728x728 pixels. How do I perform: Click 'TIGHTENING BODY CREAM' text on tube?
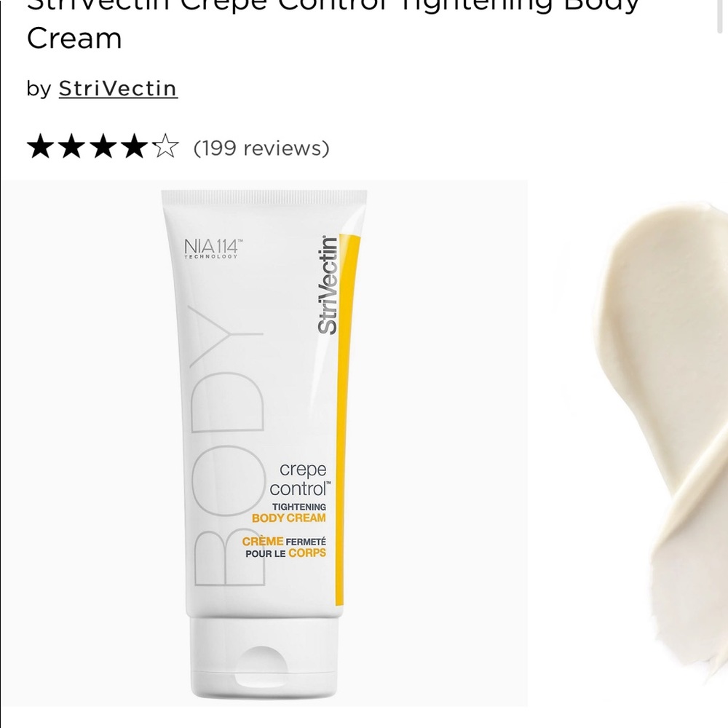click(x=289, y=513)
